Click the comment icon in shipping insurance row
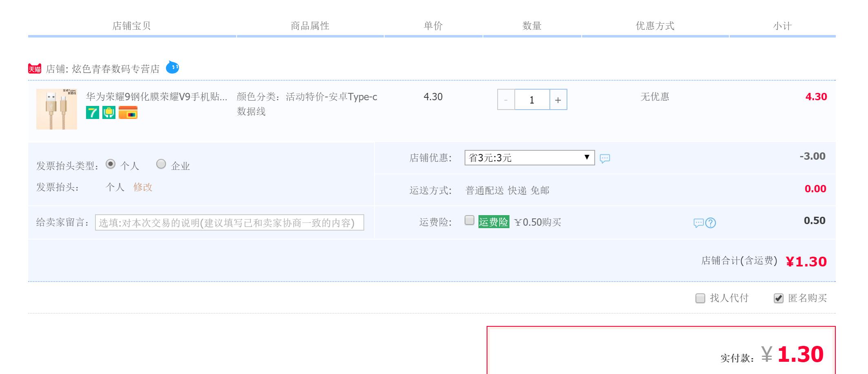 pos(698,223)
